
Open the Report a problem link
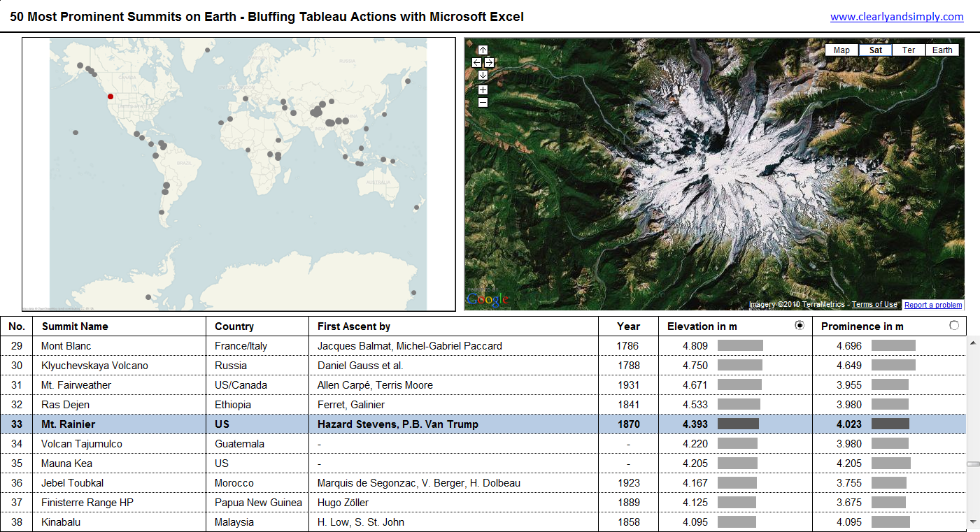tap(933, 305)
